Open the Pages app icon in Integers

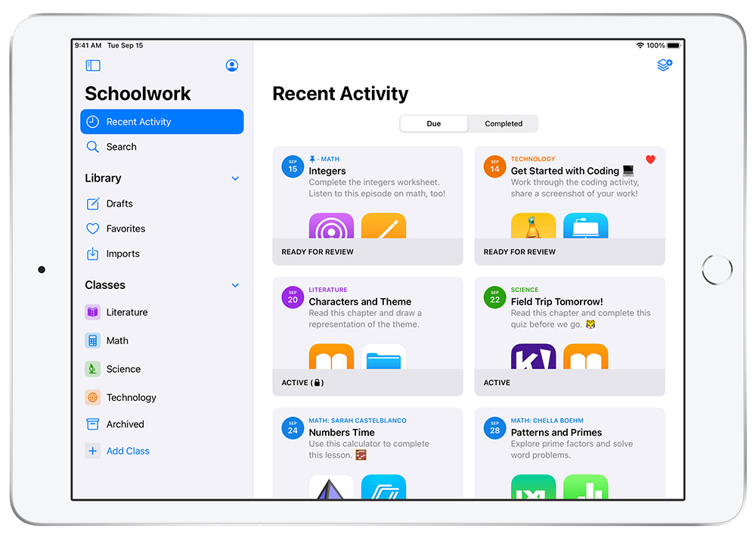(x=383, y=226)
